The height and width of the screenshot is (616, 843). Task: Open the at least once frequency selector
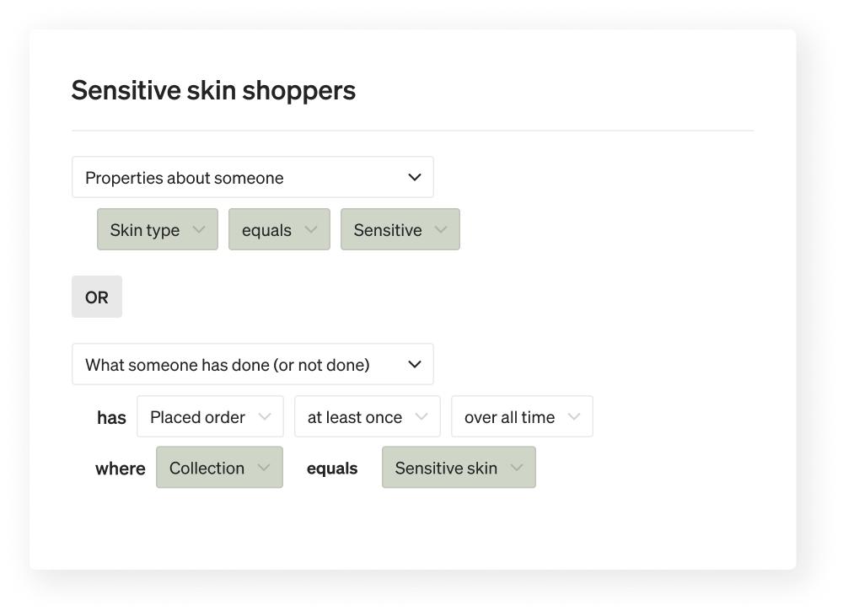pos(368,416)
